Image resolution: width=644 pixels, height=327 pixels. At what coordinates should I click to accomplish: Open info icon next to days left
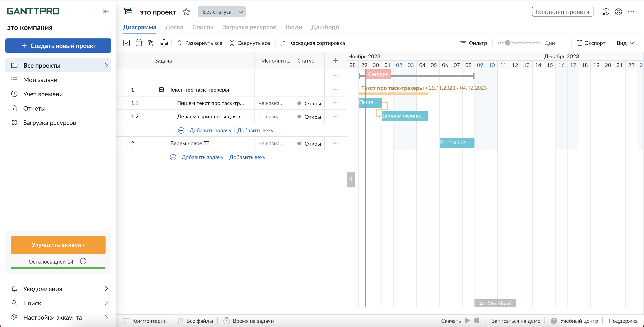click(x=83, y=261)
